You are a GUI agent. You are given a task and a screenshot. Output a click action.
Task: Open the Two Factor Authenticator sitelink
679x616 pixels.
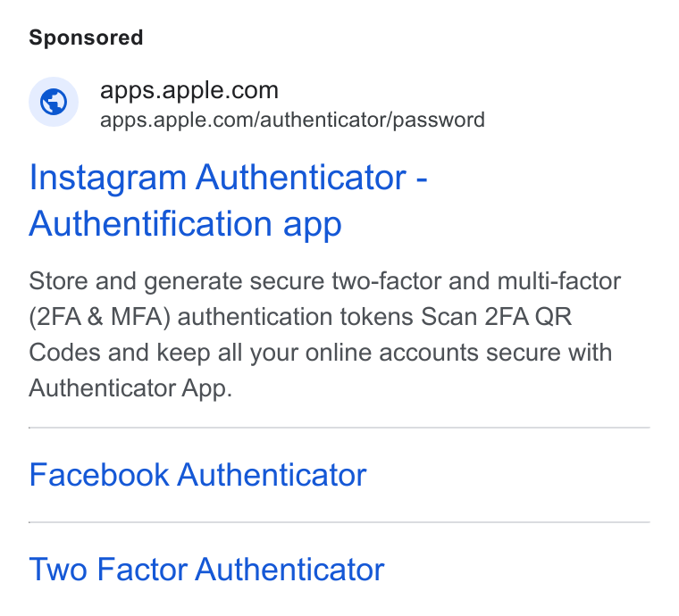pyautogui.click(x=206, y=570)
